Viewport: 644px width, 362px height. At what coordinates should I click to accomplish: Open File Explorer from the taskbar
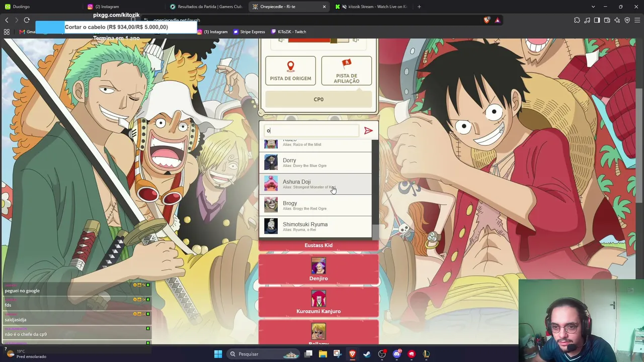[x=323, y=354]
